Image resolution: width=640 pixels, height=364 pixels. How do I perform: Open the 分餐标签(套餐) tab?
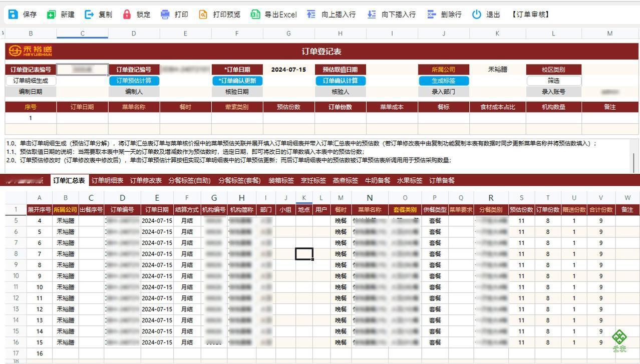(x=239, y=180)
